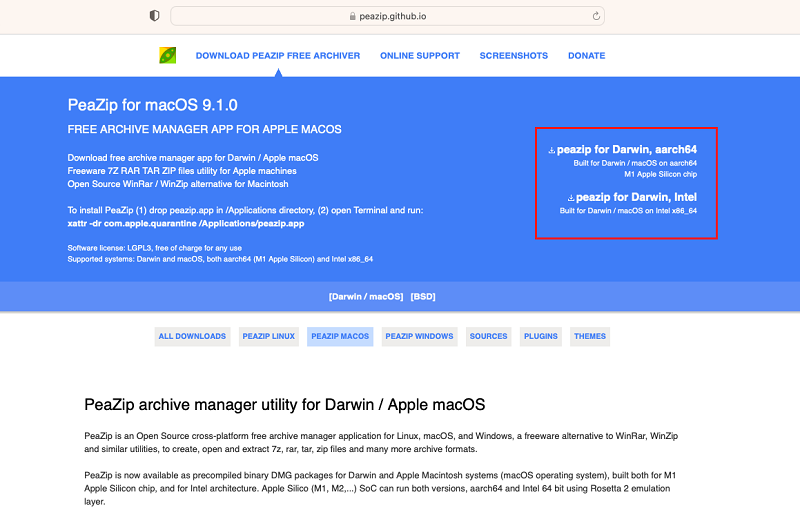Click the PeaZip green pea logo
This screenshot has height=528, width=800.
coord(168,55)
